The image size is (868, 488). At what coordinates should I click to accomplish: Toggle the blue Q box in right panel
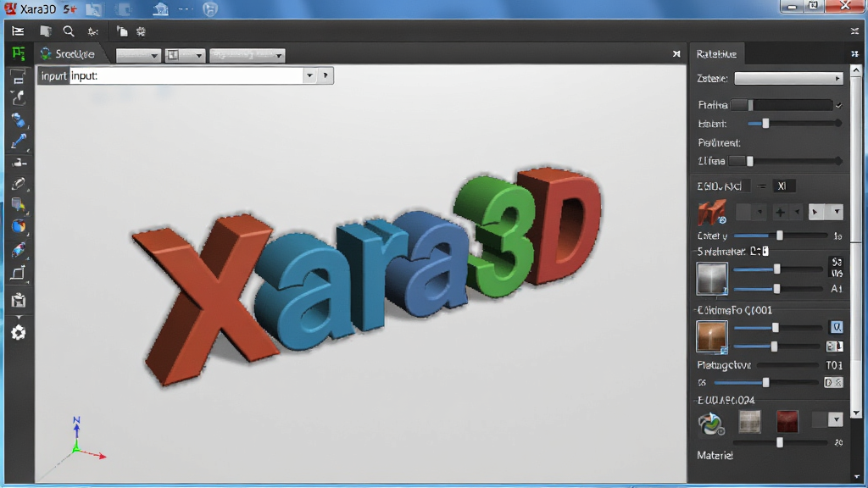click(x=836, y=328)
